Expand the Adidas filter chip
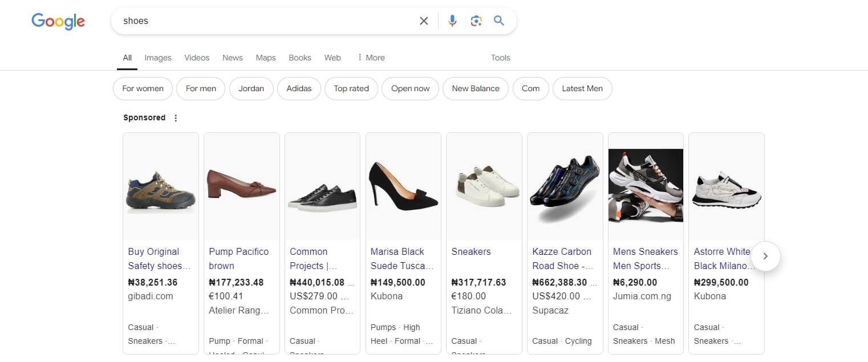The height and width of the screenshot is (362, 868). click(299, 88)
